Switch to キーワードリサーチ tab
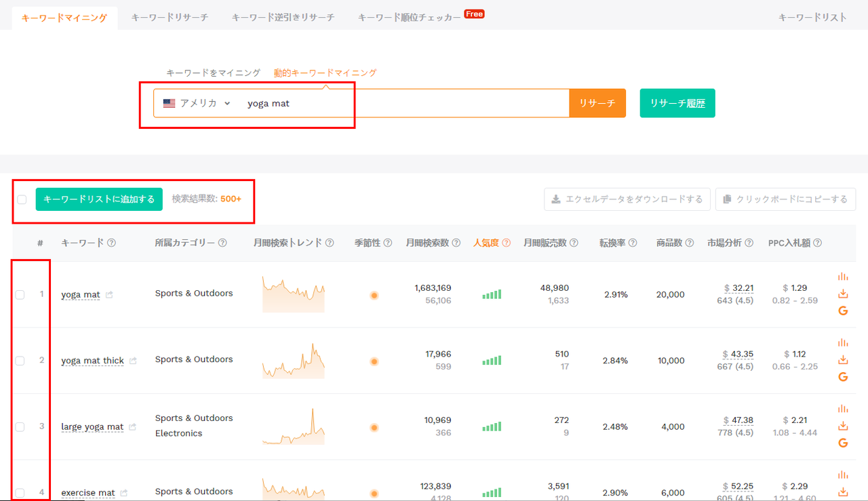This screenshot has height=501, width=868. (x=170, y=18)
